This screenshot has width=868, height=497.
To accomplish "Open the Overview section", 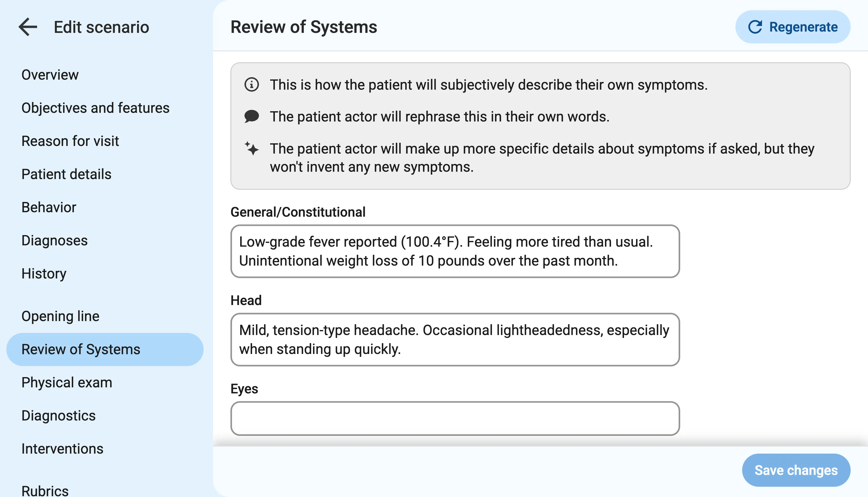I will coord(50,75).
